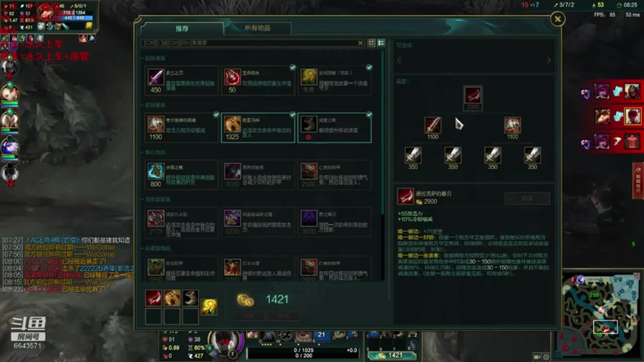Click the Duskblade icon atop the build tree
This screenshot has height=362, width=644.
473,95
